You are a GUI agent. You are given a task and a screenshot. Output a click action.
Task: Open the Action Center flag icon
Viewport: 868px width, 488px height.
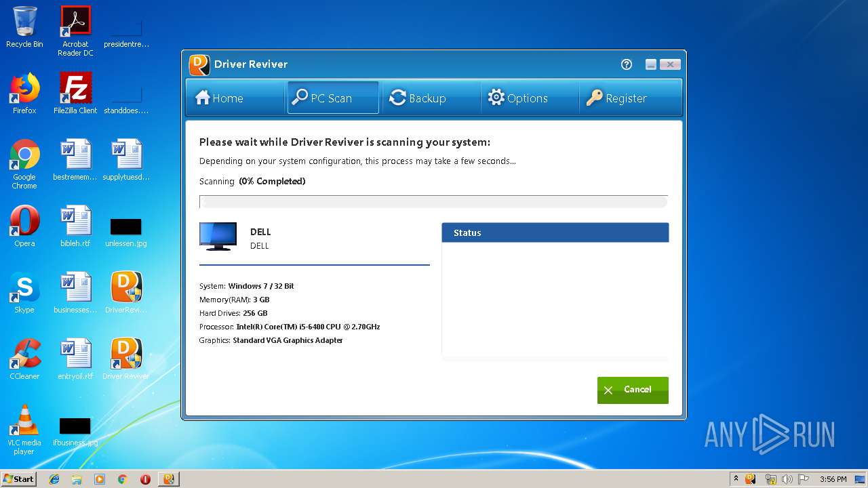[804, 479]
